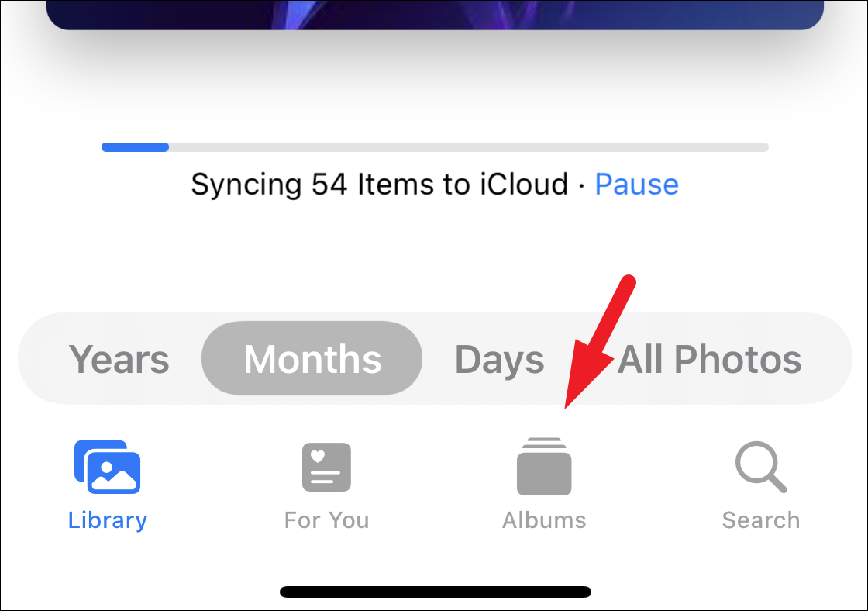Screen dimensions: 868x611
Task: Tap the view selector pill background
Action: (x=435, y=358)
